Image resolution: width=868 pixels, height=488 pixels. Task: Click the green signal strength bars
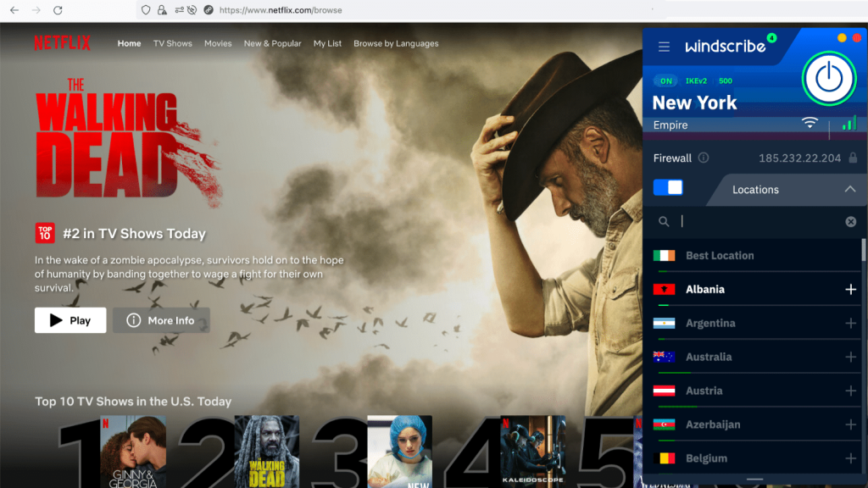coord(849,123)
